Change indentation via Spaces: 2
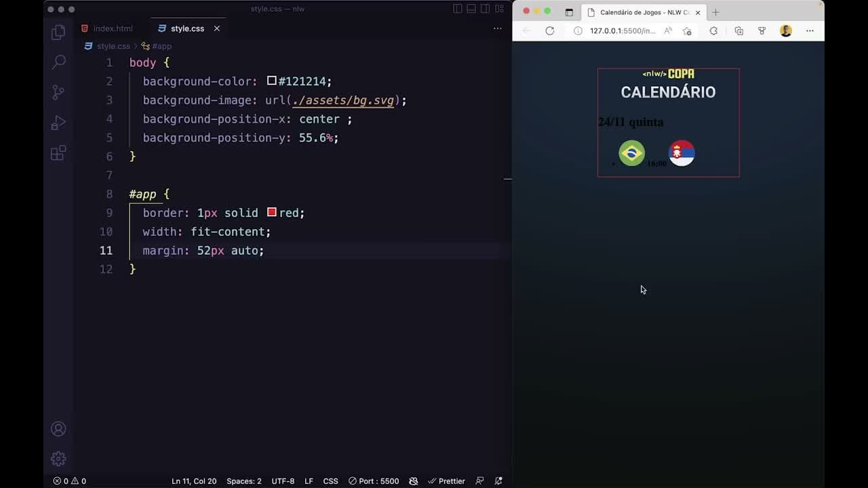This screenshot has height=488, width=868. 244,481
